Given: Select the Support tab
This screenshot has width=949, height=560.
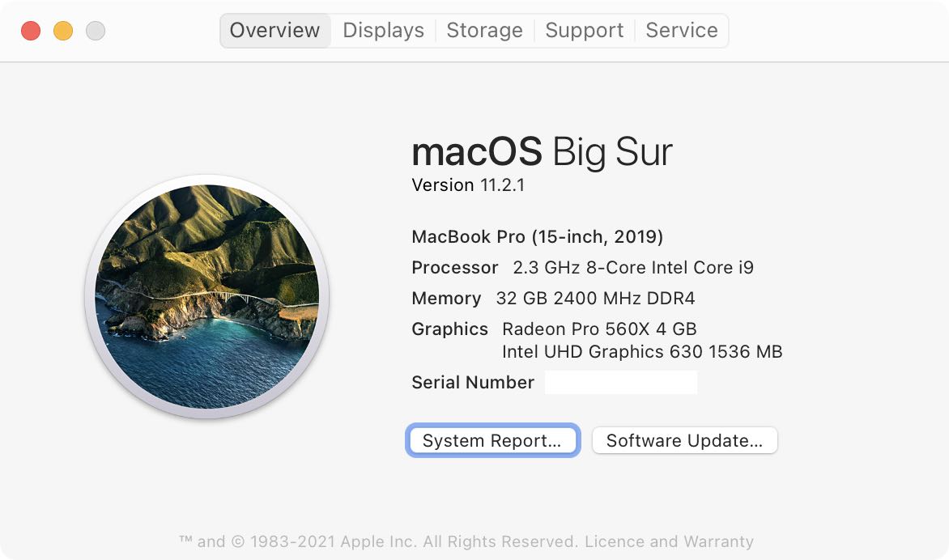Looking at the screenshot, I should pyautogui.click(x=584, y=30).
